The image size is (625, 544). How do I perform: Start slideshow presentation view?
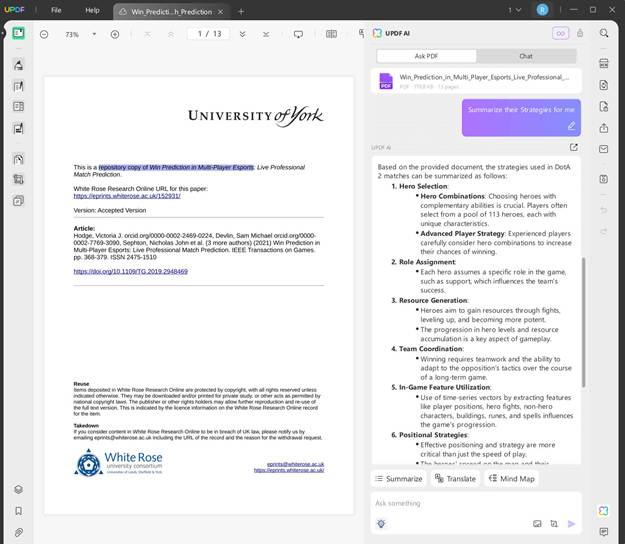(x=298, y=34)
